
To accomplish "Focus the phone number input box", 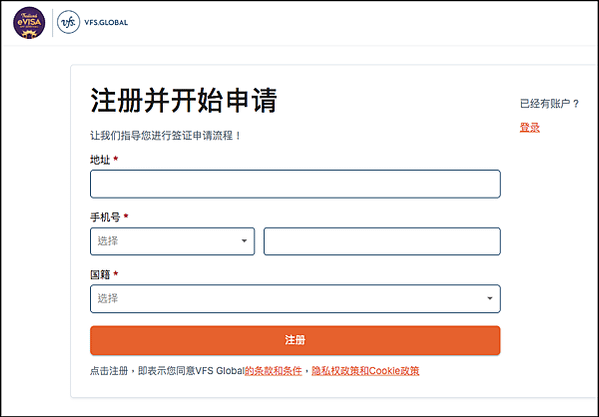I will click(382, 241).
